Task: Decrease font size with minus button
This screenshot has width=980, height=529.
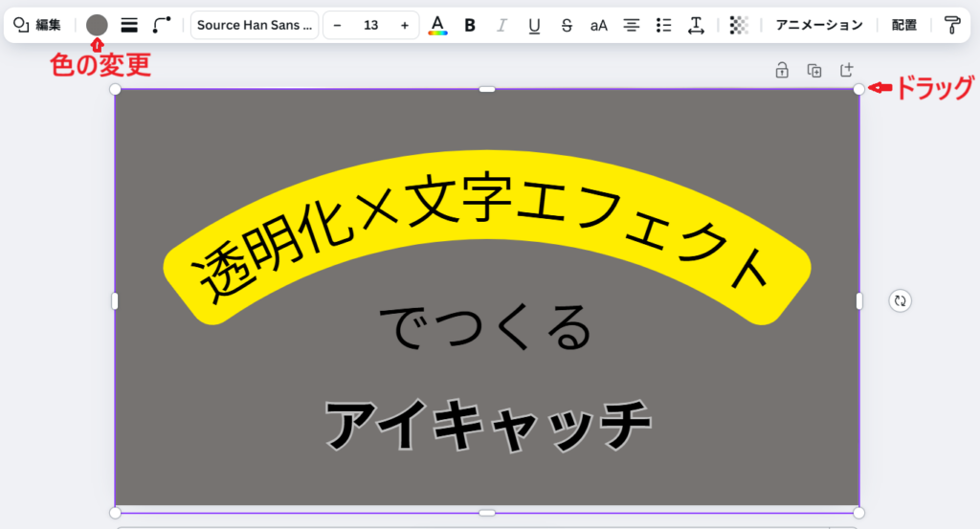Action: click(x=337, y=25)
